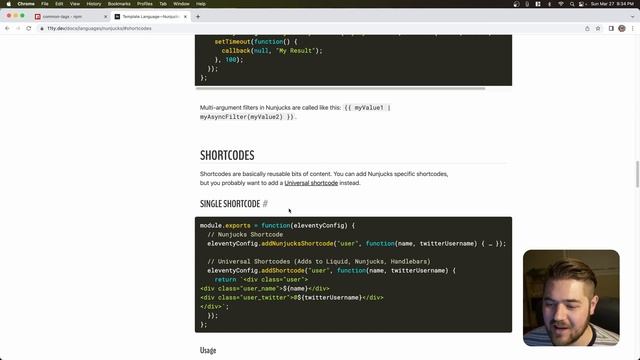Share this page from the toolbar
This screenshot has height=360, width=640.
point(587,29)
